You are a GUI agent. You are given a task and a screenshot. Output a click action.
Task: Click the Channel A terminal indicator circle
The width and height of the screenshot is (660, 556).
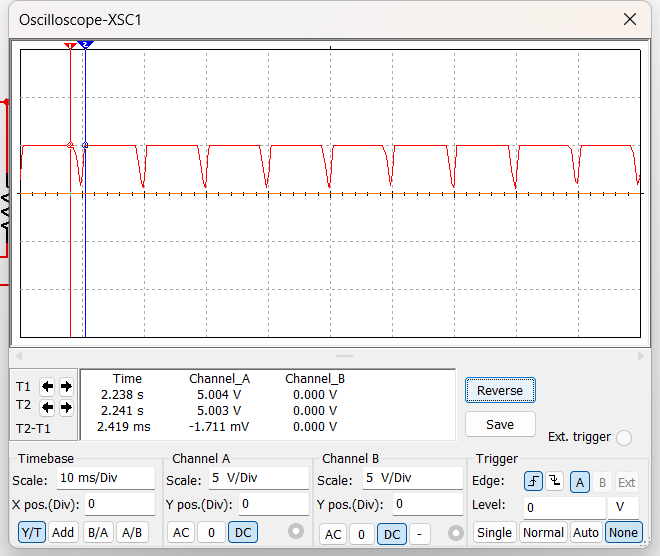click(295, 531)
